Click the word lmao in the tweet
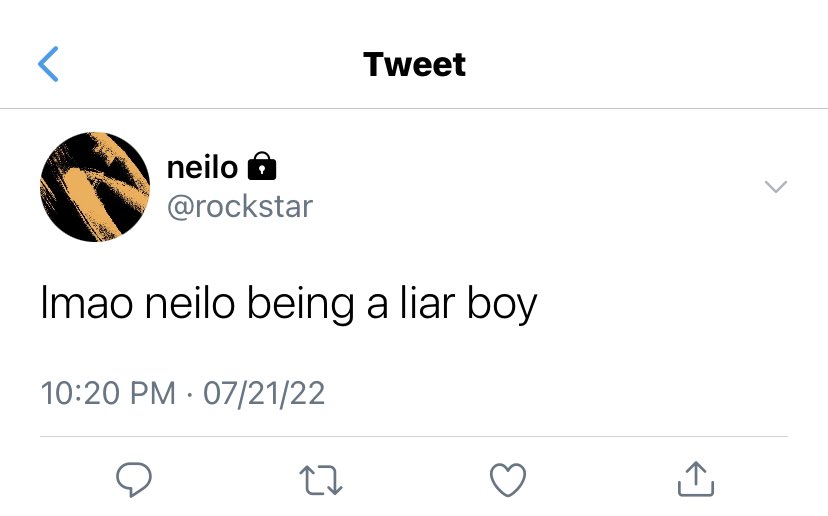This screenshot has width=828, height=516. tap(87, 303)
